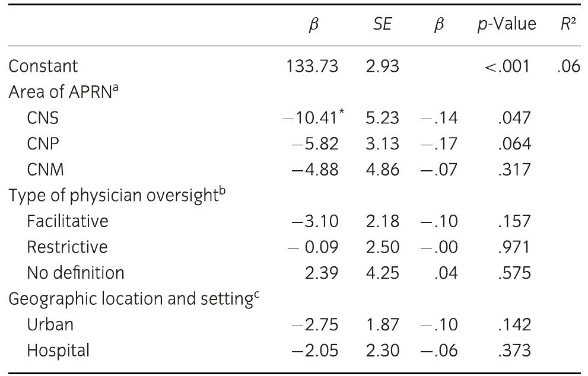Click the CNM row label

click(45, 170)
